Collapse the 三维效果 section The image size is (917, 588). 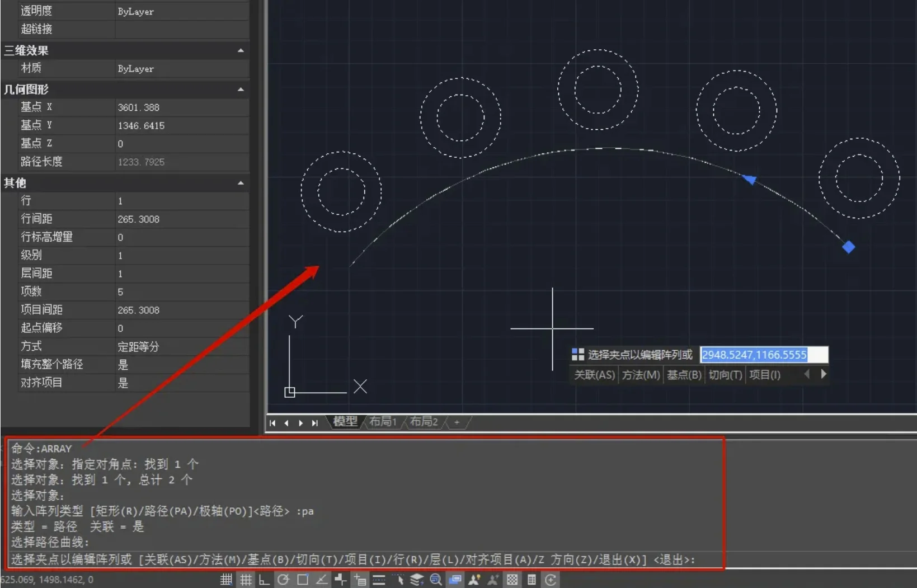coord(241,50)
